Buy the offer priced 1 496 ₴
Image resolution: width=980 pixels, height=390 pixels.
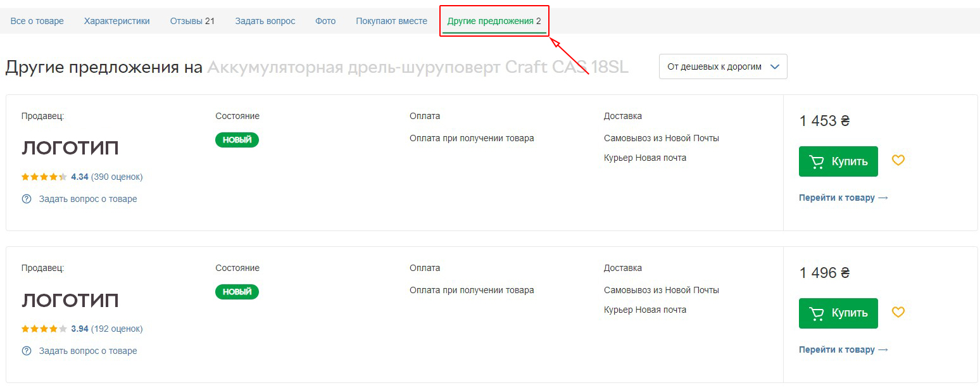[838, 313]
